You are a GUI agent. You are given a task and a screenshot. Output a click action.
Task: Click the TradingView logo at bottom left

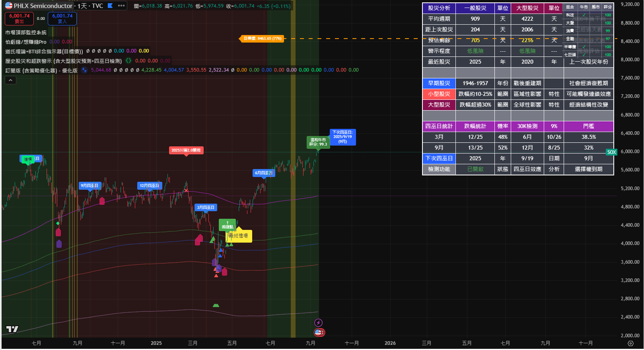coord(12,329)
